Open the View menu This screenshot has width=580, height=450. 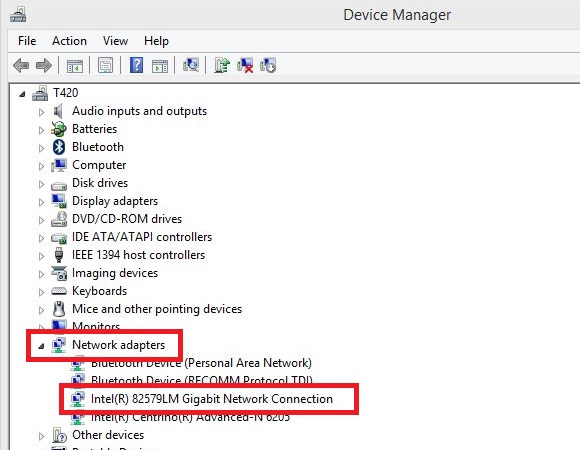(x=115, y=41)
